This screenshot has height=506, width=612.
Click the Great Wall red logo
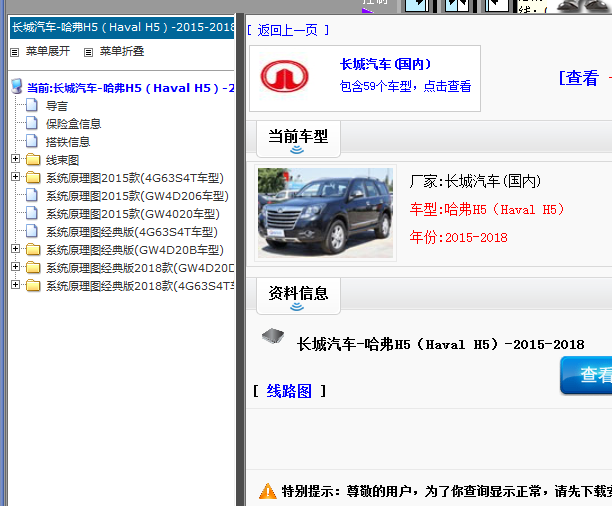tap(285, 76)
